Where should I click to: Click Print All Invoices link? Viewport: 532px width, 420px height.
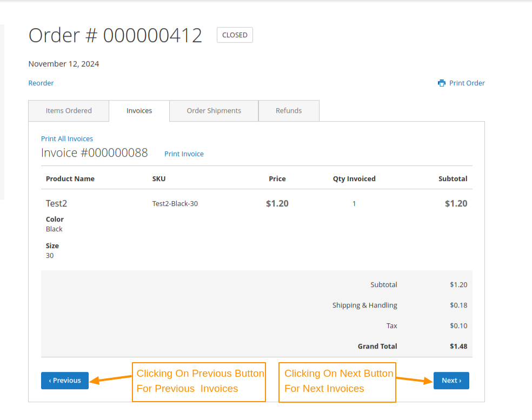point(67,139)
